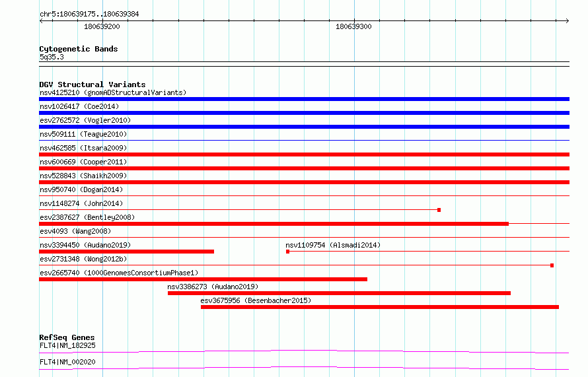
Task: Select the nsv1026417 (Coe2014) variant label
Action: click(79, 106)
